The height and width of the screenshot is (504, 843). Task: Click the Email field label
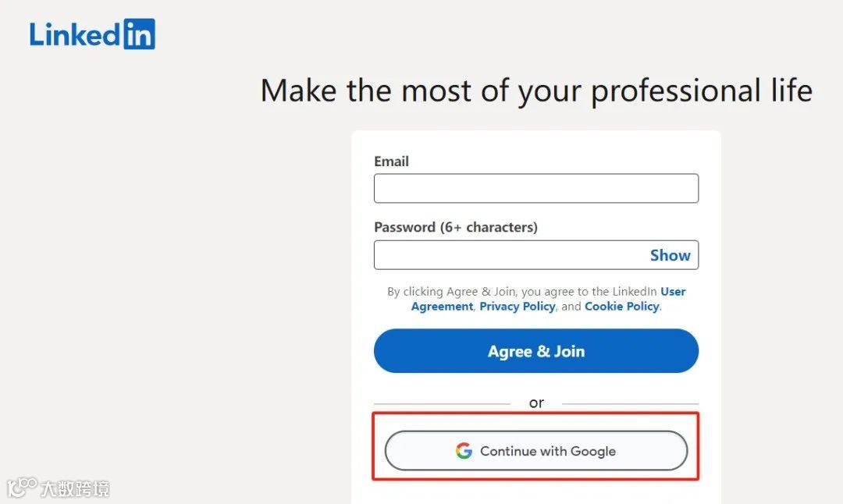pyautogui.click(x=391, y=161)
